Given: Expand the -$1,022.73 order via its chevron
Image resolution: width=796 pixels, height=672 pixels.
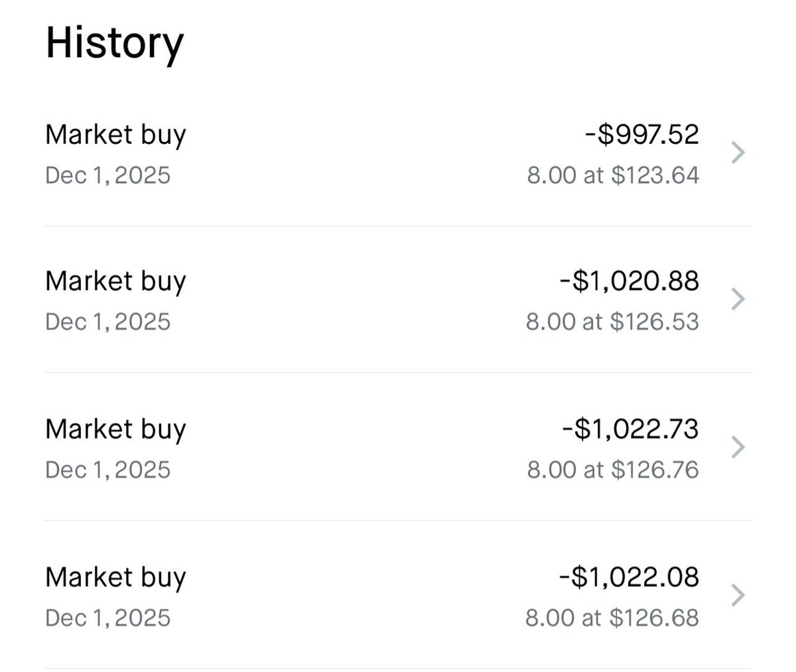Looking at the screenshot, I should 738,448.
